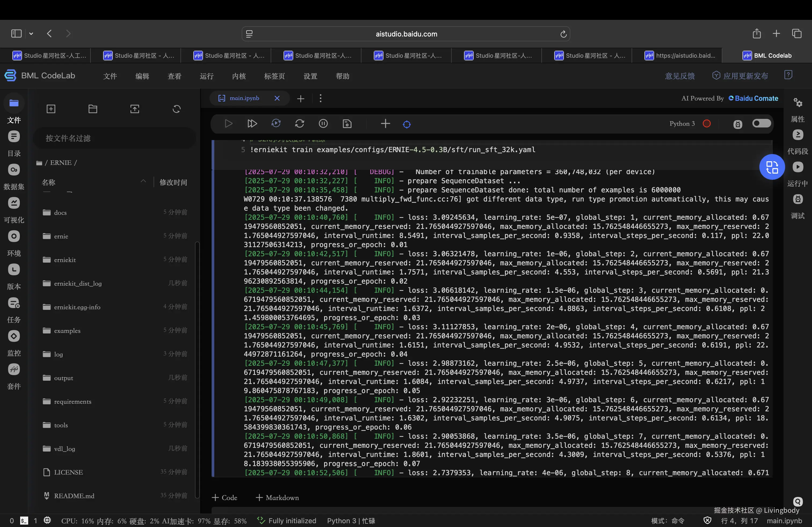Create a new folder in file browser
812x527 pixels.
pyautogui.click(x=93, y=109)
